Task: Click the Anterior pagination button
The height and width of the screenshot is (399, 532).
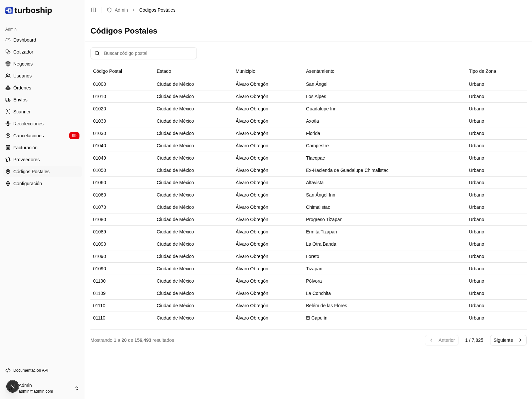Action: click(x=442, y=340)
